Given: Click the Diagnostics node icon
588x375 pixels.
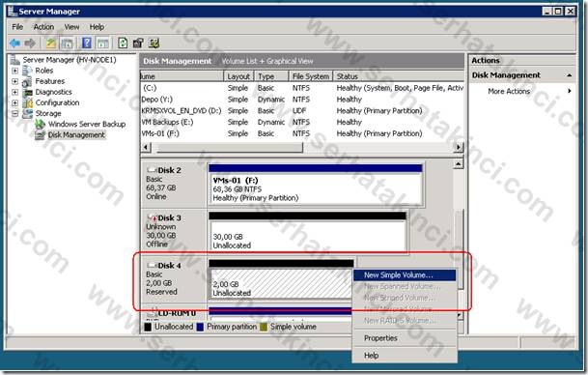Looking at the screenshot, I should [27, 92].
